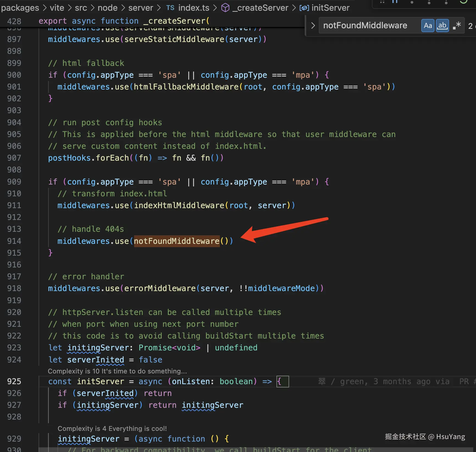Click the find input containing notFoundMiddleware

pyautogui.click(x=370, y=26)
